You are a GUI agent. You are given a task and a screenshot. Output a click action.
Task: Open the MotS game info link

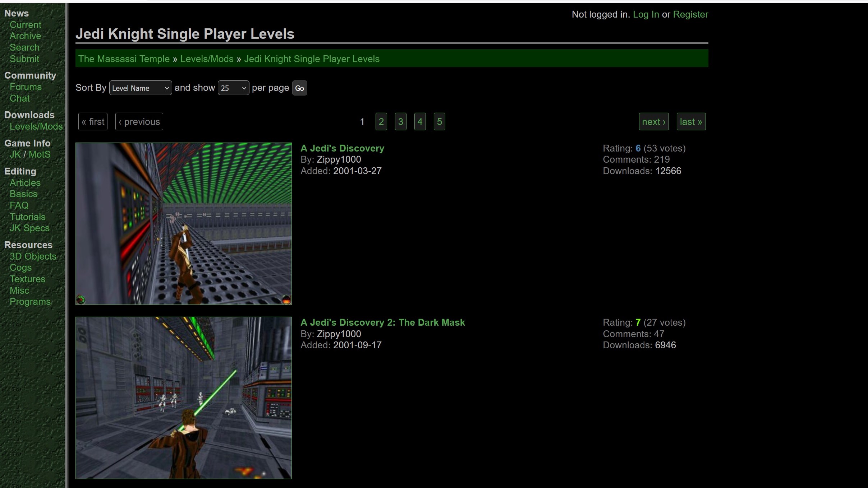coord(40,154)
